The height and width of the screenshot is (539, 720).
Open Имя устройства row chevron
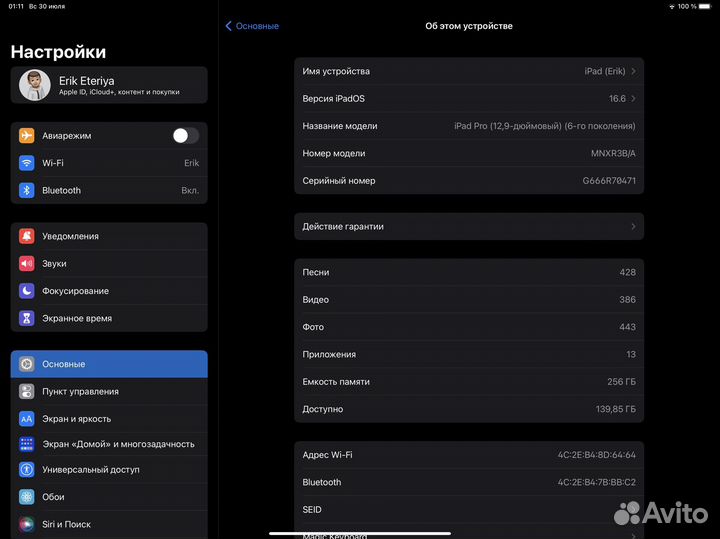[634, 71]
